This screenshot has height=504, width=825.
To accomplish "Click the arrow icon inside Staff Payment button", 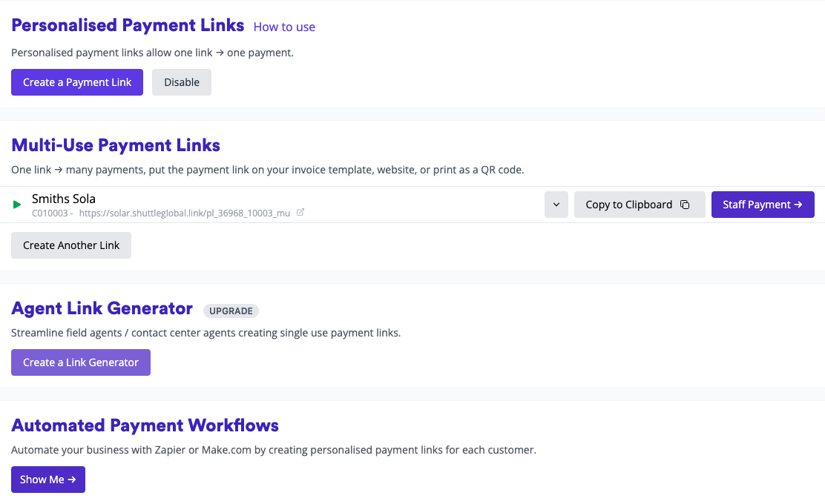I will coord(799,205).
